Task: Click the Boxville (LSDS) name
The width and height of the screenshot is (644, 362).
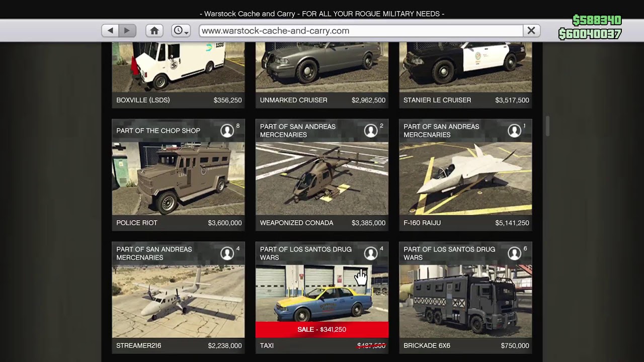Action: pos(143,100)
